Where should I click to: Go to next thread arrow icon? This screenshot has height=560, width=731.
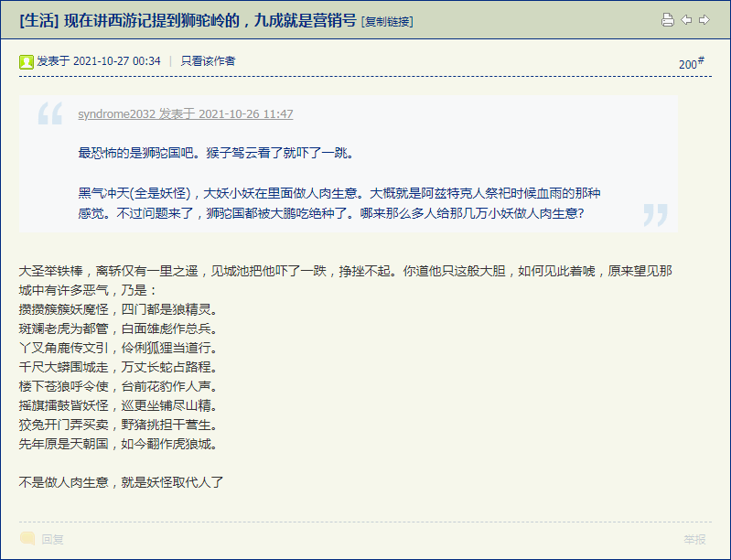point(704,20)
